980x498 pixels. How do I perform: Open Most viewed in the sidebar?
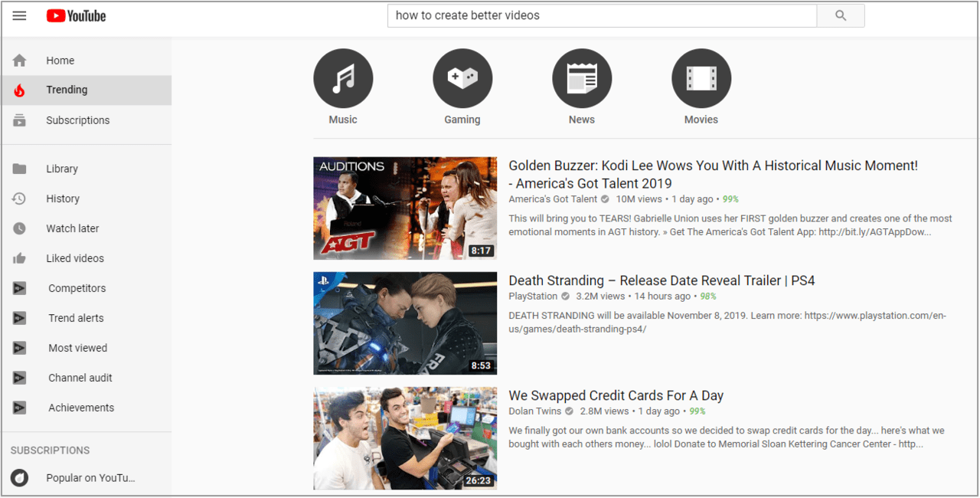coord(87,348)
